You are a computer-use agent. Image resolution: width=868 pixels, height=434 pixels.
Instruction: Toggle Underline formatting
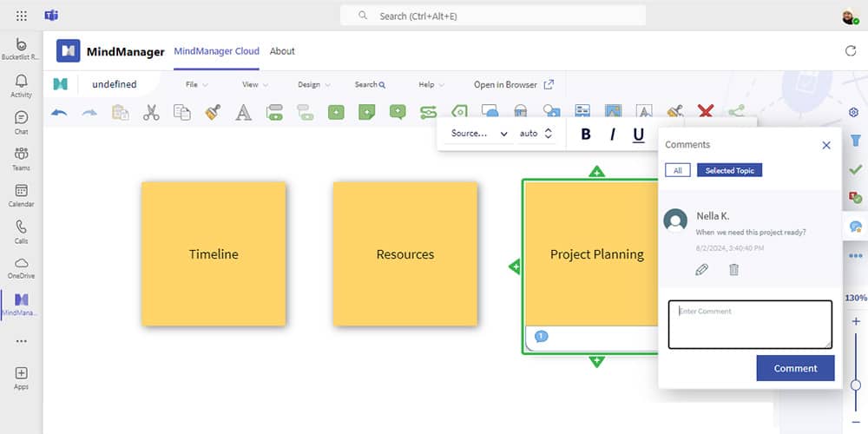click(x=639, y=134)
